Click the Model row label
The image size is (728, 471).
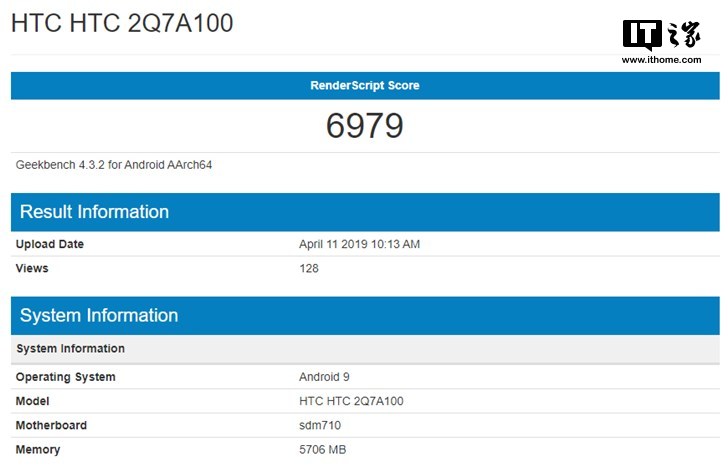(32, 401)
